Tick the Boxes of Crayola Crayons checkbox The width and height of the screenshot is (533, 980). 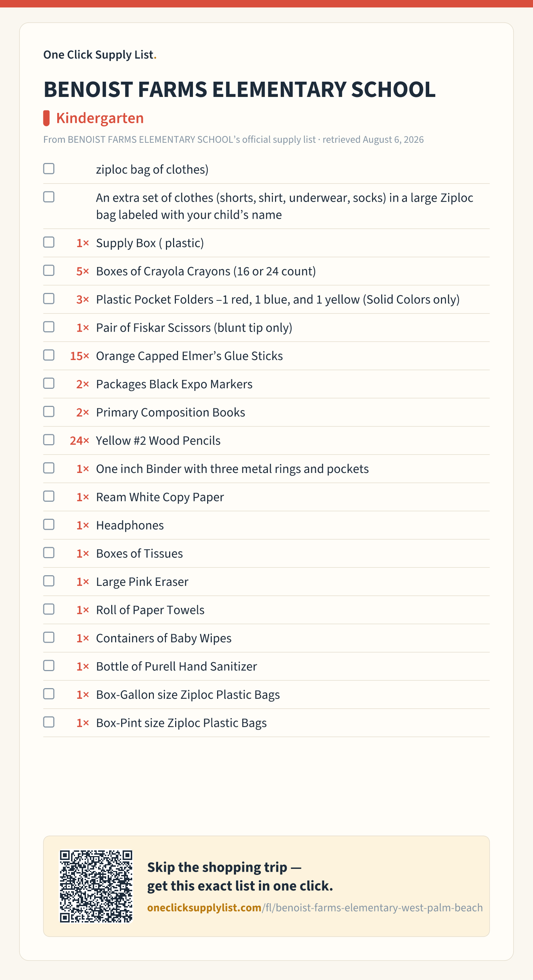coord(49,271)
